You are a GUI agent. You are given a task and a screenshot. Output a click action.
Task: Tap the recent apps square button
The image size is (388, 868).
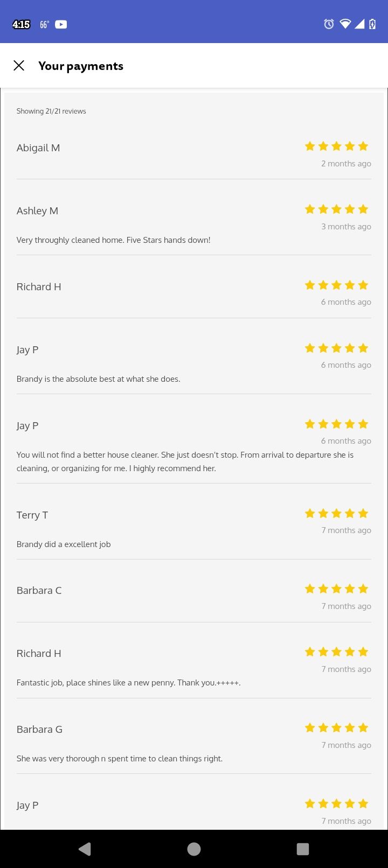point(303,849)
